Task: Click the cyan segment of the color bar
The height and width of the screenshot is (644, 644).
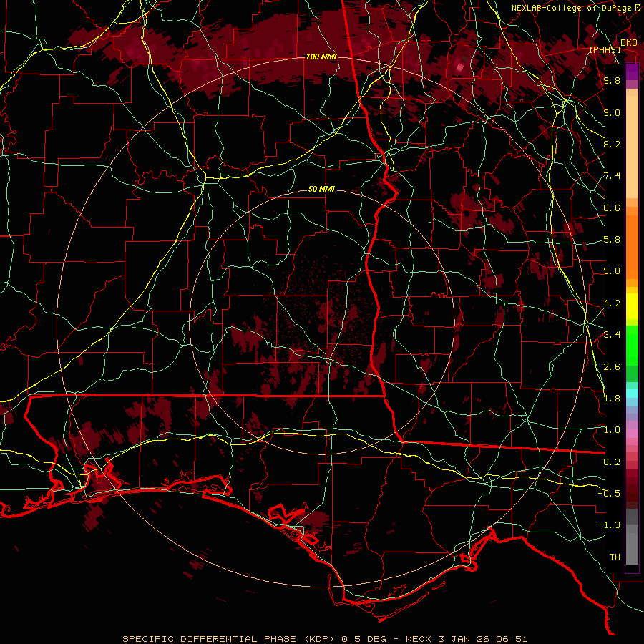Action: 632,394
